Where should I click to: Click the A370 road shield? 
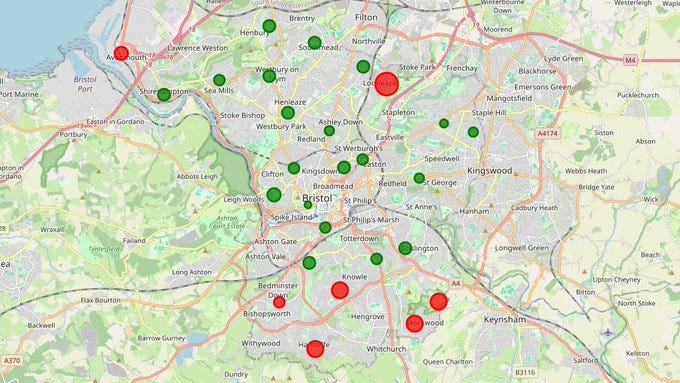(12, 360)
